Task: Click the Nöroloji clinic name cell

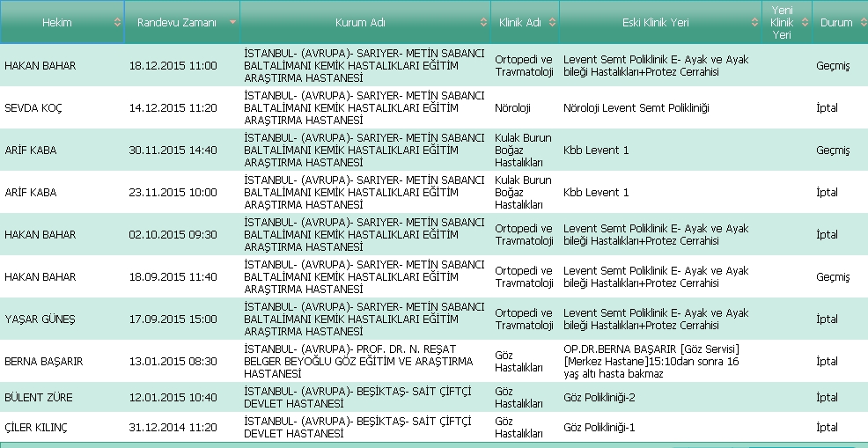Action: pyautogui.click(x=512, y=108)
